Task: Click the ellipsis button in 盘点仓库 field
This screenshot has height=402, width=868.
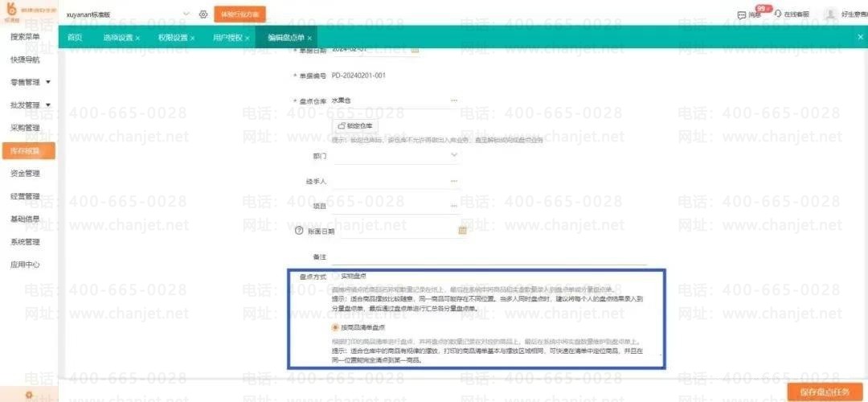Action: click(454, 100)
